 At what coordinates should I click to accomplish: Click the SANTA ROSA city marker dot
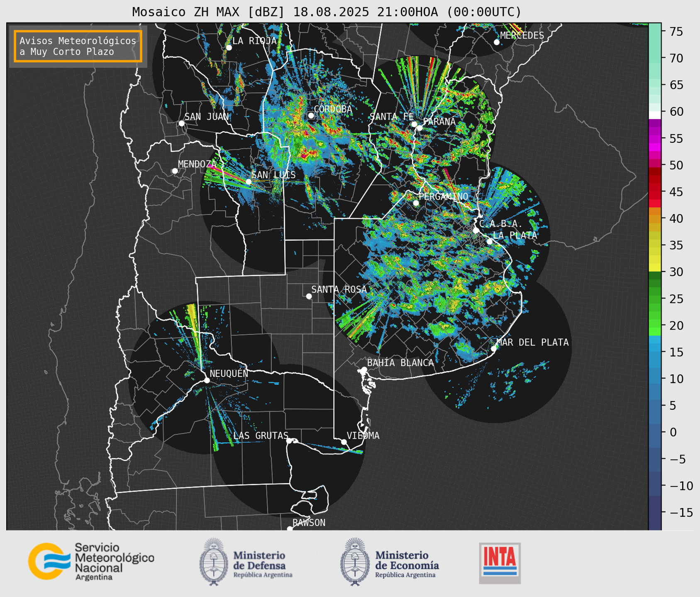point(309,296)
